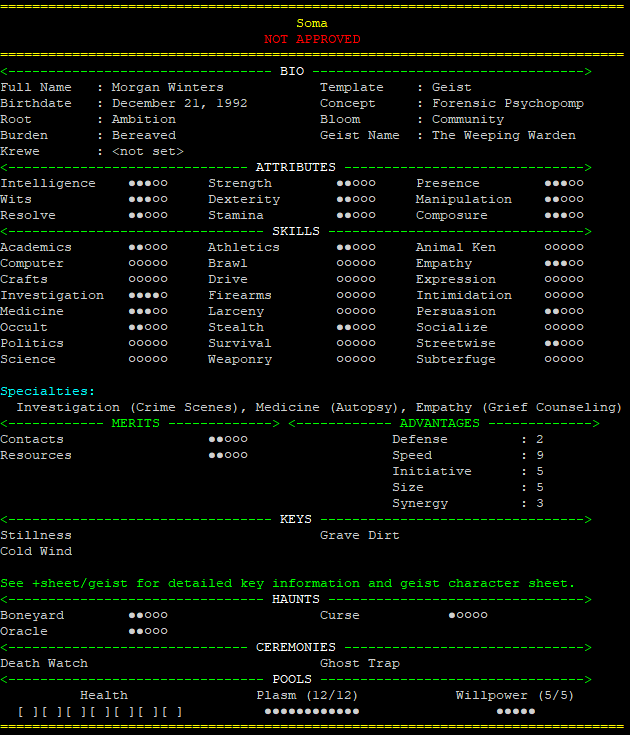Select the Death Watch ceremony

[44, 663]
